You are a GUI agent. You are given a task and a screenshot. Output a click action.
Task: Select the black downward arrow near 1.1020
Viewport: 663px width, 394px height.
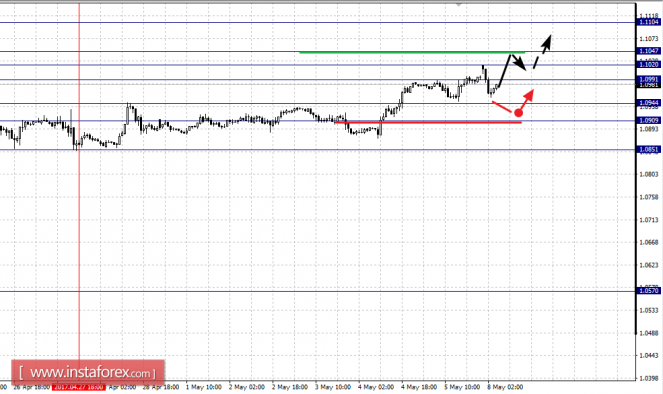click(519, 63)
